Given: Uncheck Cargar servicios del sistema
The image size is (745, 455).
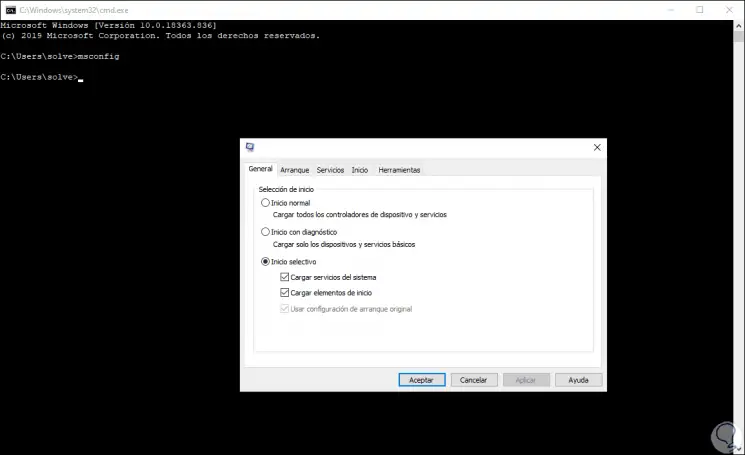Looking at the screenshot, I should 285,277.
